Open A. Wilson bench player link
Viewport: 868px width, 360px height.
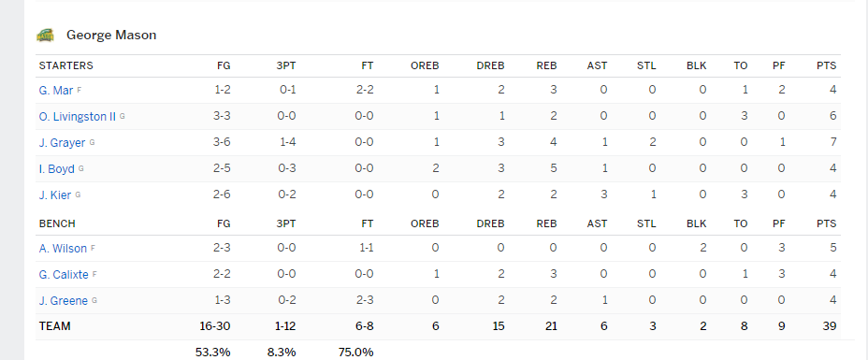(x=63, y=249)
